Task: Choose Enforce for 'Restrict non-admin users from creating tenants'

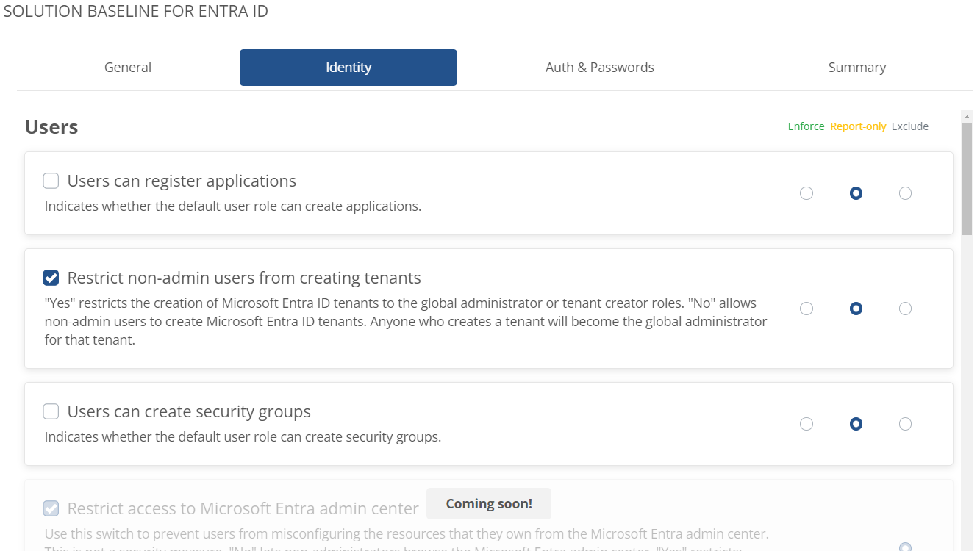Action: click(x=806, y=309)
